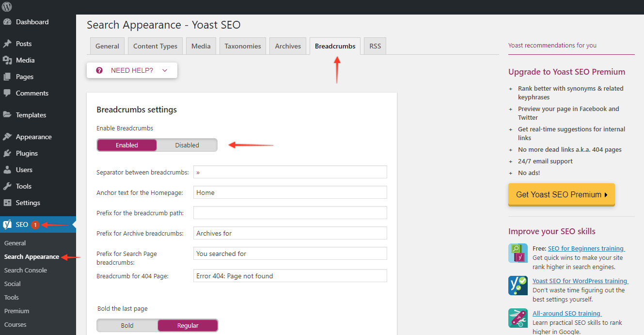The height and width of the screenshot is (335, 644).
Task: Open the Tools sidebar wrench icon
Action: [9, 186]
